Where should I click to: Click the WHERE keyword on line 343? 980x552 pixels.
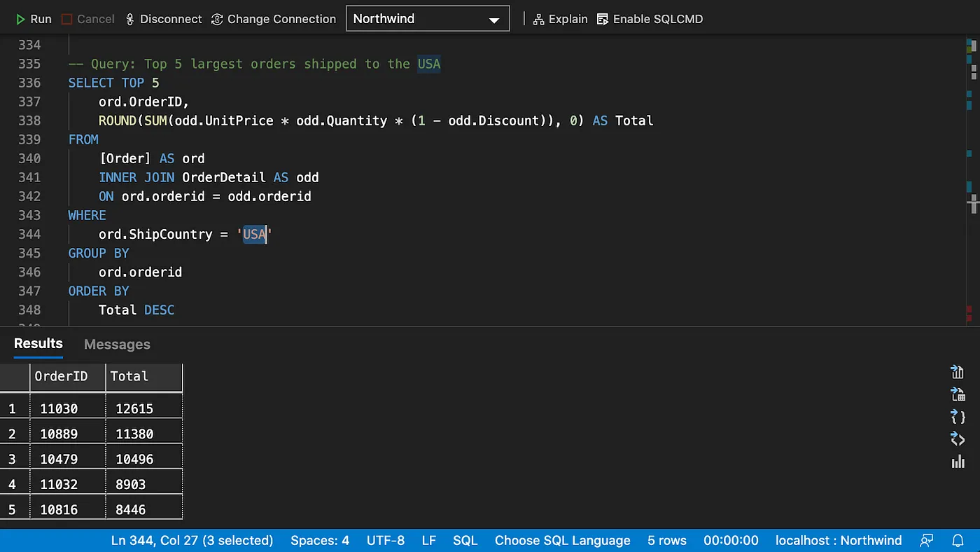(87, 215)
